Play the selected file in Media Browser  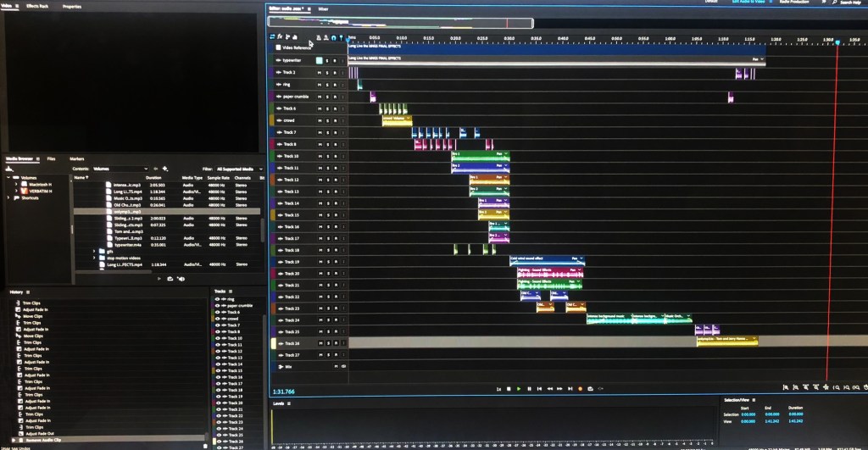click(x=159, y=278)
